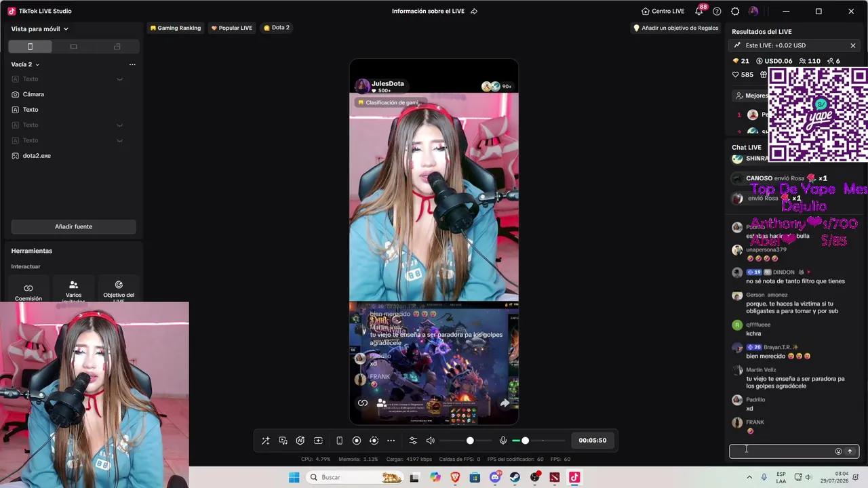Open the Dota 2 tag
868x488 pixels.
pos(277,28)
